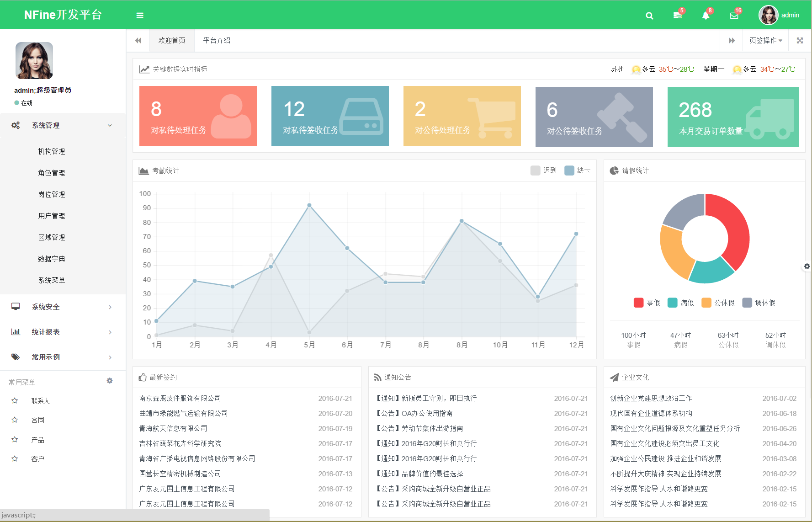Toggle the 事假 legend under the donut chart
The image size is (812, 522).
point(646,302)
